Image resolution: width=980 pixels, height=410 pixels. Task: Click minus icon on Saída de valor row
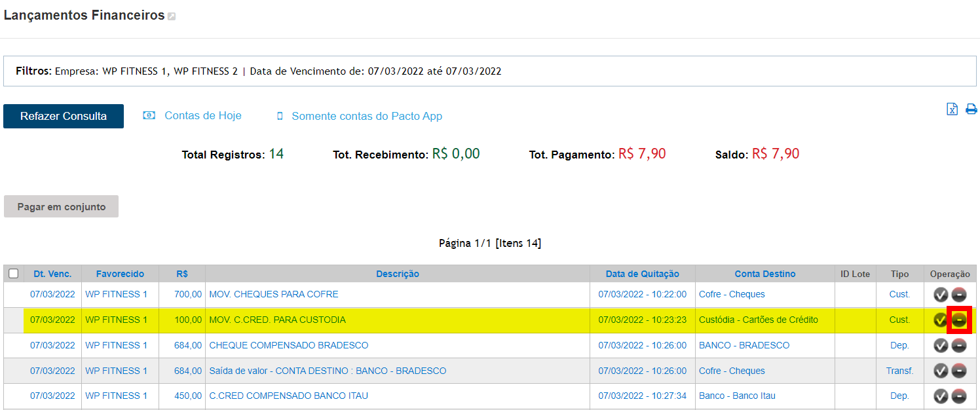959,371
